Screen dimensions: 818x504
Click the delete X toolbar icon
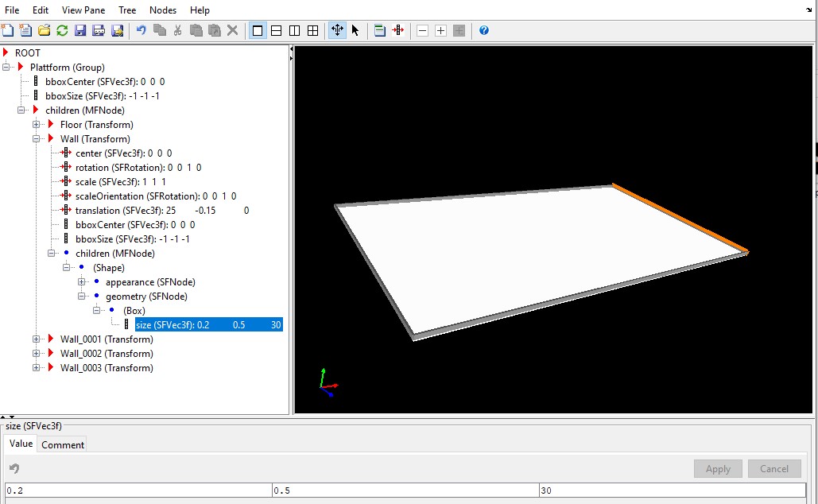(232, 30)
